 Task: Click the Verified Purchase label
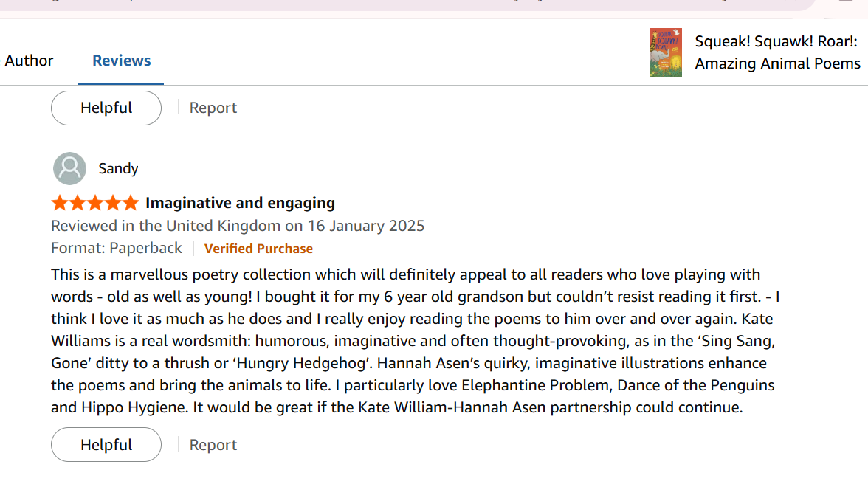coord(258,249)
